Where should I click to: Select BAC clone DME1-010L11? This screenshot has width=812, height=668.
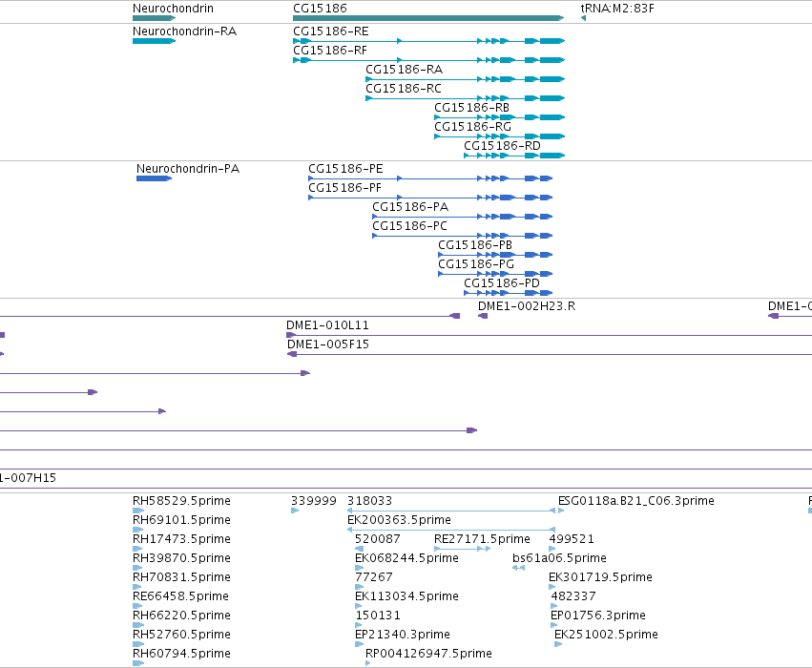click(x=327, y=325)
